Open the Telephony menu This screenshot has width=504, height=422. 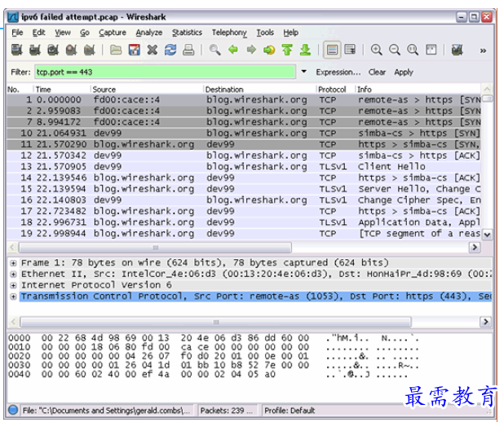pyautogui.click(x=229, y=33)
